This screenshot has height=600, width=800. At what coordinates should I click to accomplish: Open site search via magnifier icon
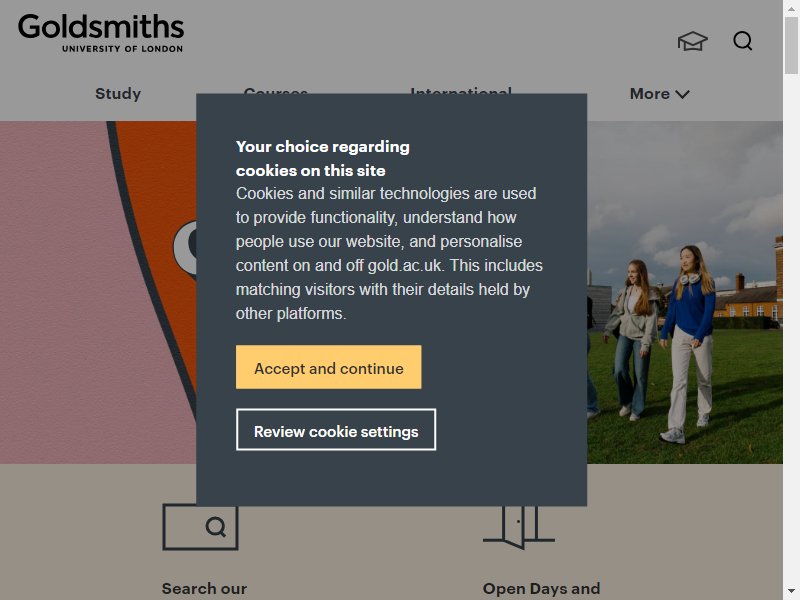pyautogui.click(x=743, y=41)
